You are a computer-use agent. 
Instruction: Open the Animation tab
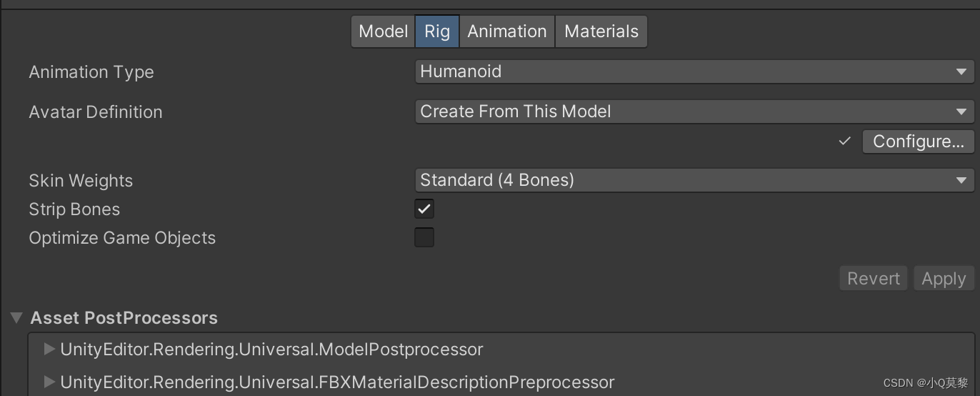[x=507, y=31]
